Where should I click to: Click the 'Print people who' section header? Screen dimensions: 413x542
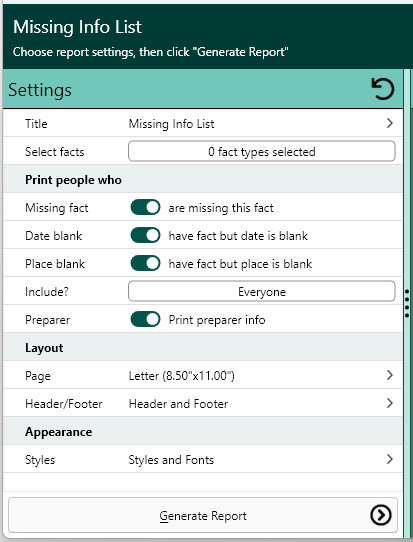(x=73, y=180)
